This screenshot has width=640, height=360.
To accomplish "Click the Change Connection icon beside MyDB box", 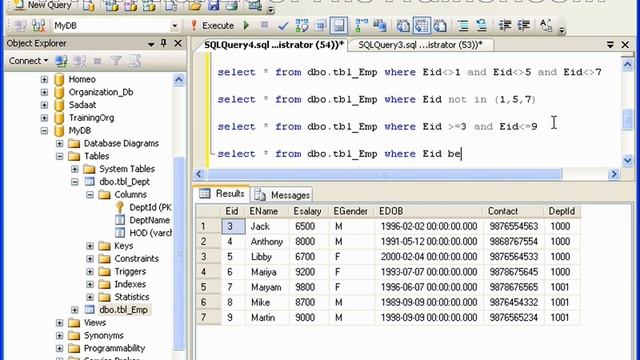I will coord(39,26).
